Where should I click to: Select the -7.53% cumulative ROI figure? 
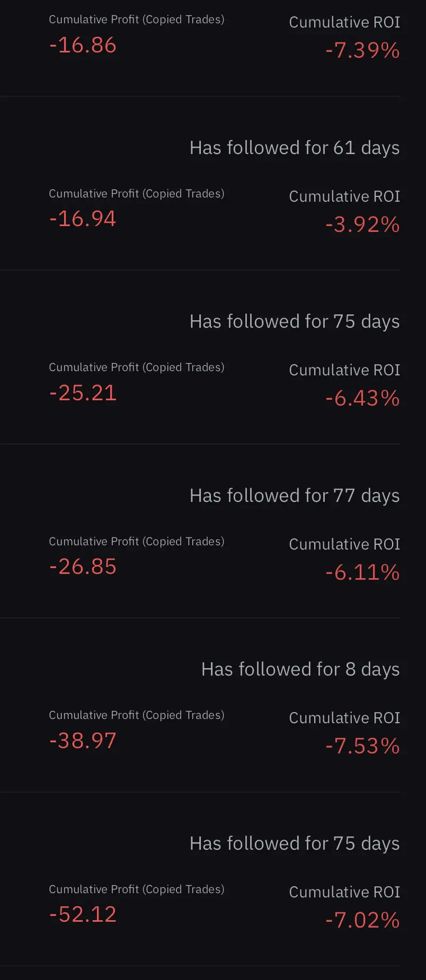362,747
